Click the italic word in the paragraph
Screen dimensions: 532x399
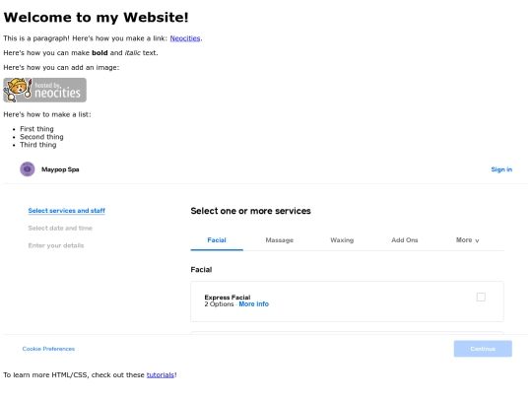(133, 53)
